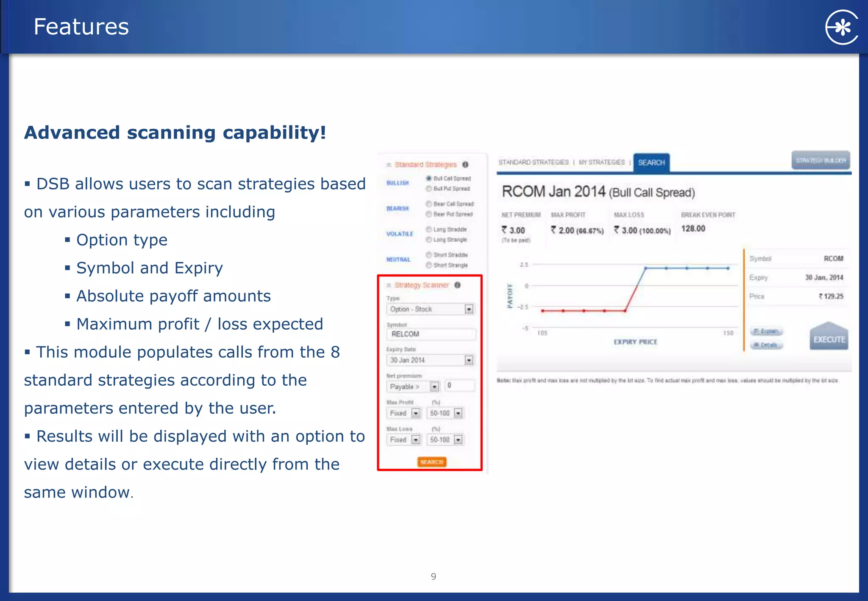The image size is (868, 601).
Task: Switch to the Standard Strategies tab
Action: click(x=534, y=162)
